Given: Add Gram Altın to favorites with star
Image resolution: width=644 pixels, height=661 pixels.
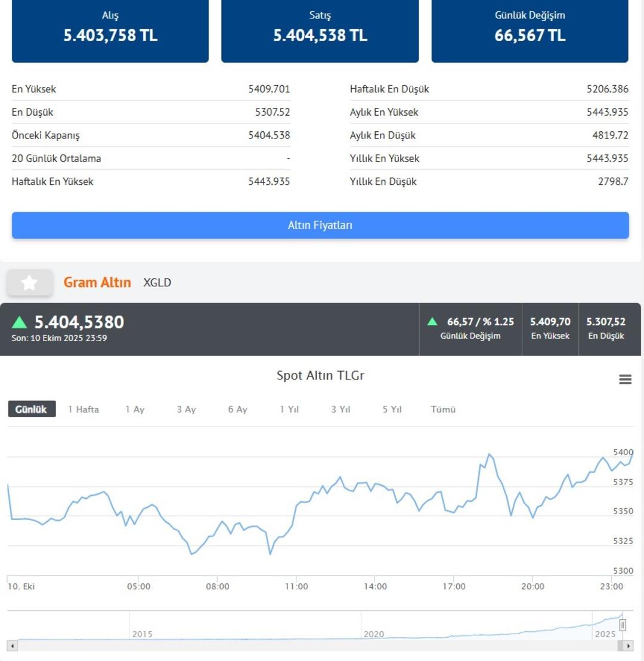Looking at the screenshot, I should click(29, 283).
